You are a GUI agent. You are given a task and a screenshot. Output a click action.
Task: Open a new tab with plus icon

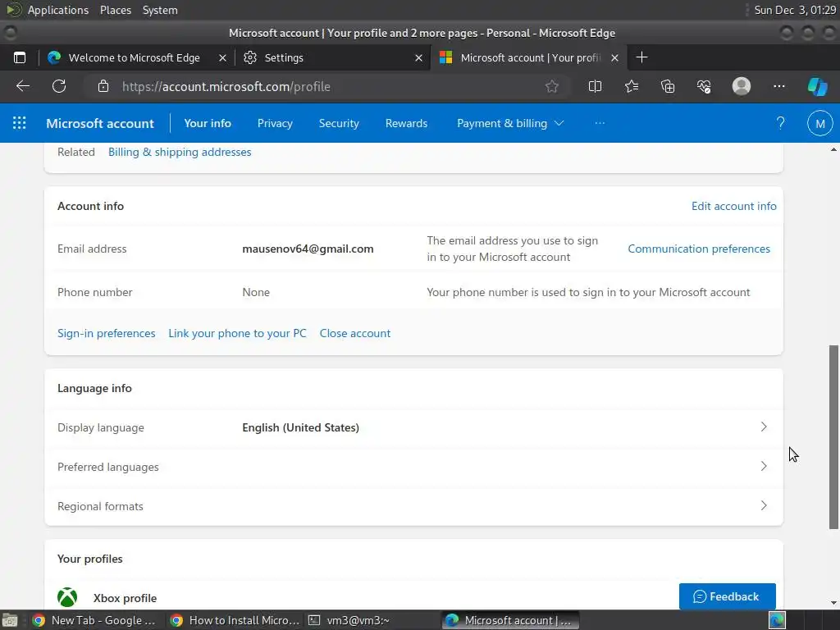[641, 57]
